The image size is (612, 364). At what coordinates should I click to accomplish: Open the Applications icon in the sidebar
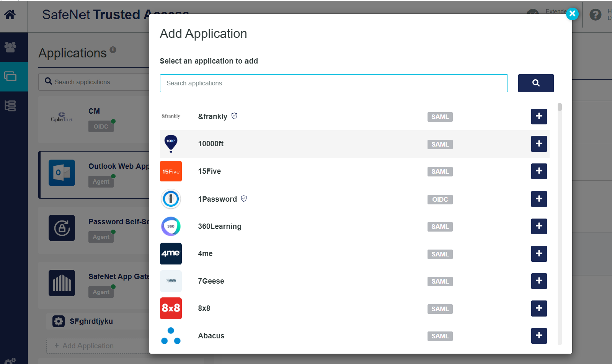click(10, 77)
